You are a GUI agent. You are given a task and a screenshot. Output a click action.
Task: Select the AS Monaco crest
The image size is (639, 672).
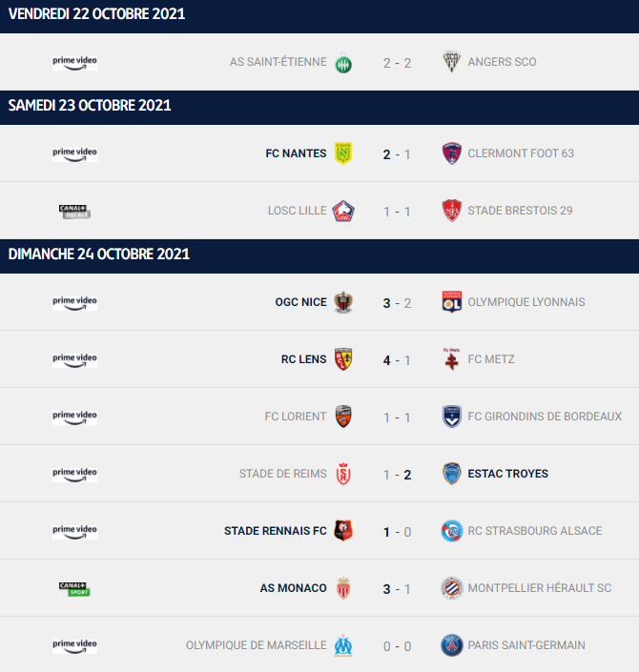[x=343, y=588]
